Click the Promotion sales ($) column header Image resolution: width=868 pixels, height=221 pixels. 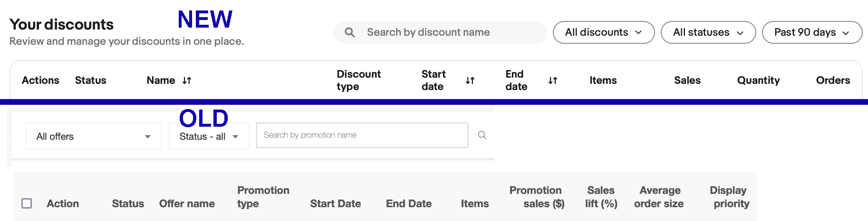click(x=537, y=197)
